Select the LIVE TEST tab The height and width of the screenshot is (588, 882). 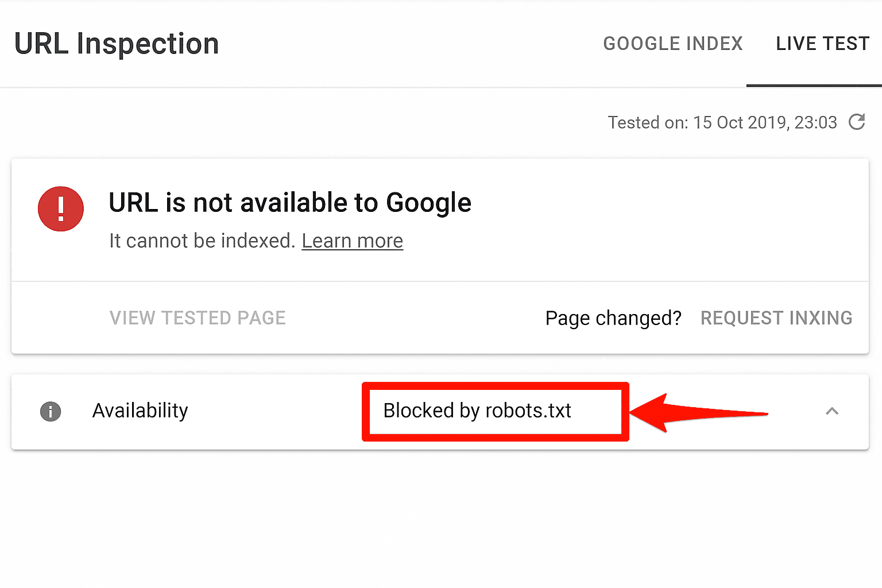click(822, 44)
